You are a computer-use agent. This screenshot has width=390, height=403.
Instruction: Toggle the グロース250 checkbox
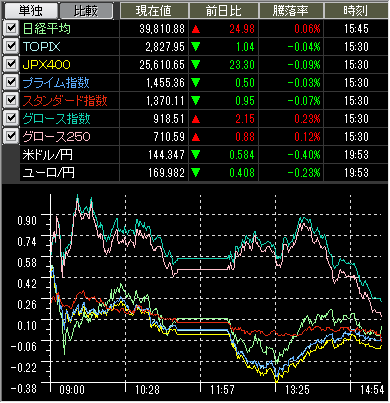[11, 136]
